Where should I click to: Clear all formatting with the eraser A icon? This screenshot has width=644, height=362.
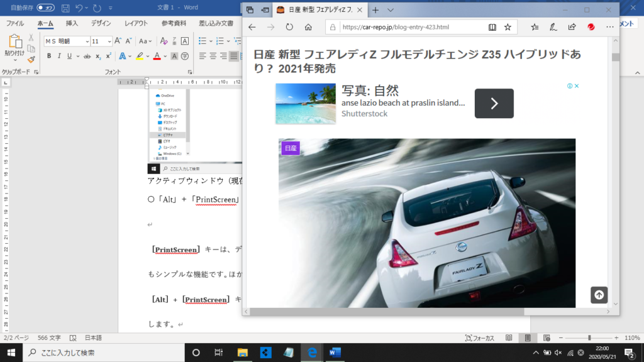[164, 41]
